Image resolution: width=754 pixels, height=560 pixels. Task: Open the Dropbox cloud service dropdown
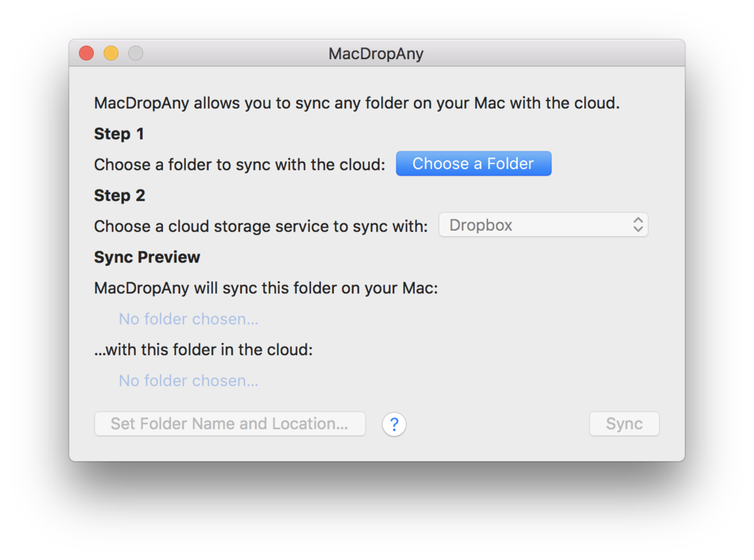pyautogui.click(x=543, y=225)
